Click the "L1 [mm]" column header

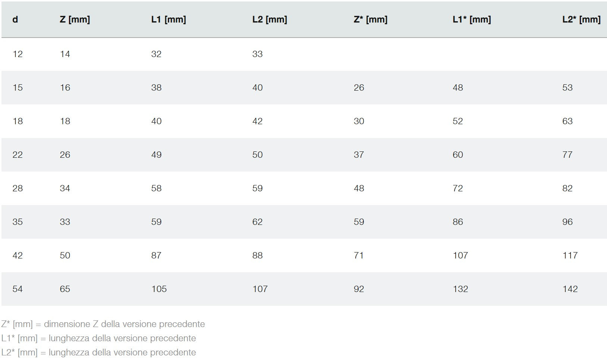click(x=168, y=19)
